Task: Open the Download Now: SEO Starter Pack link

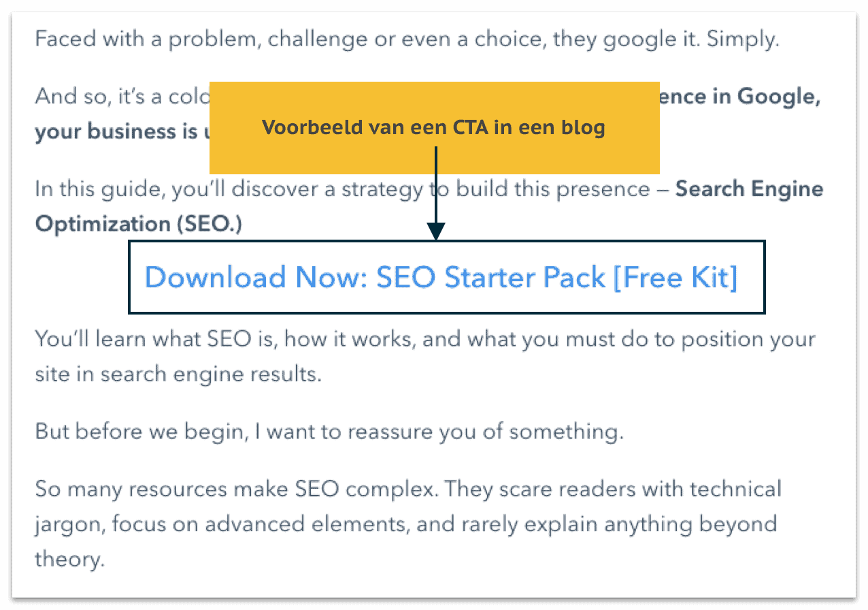Action: click(x=441, y=277)
